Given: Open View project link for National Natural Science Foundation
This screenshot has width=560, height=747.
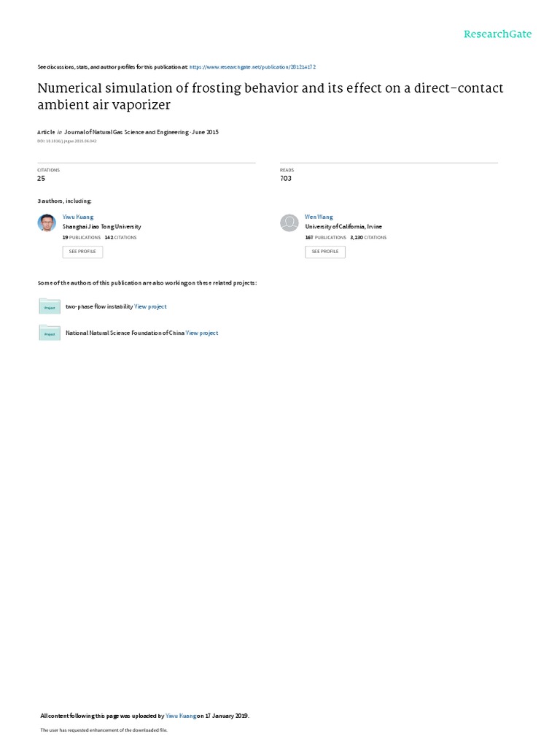Looking at the screenshot, I should pos(202,333).
